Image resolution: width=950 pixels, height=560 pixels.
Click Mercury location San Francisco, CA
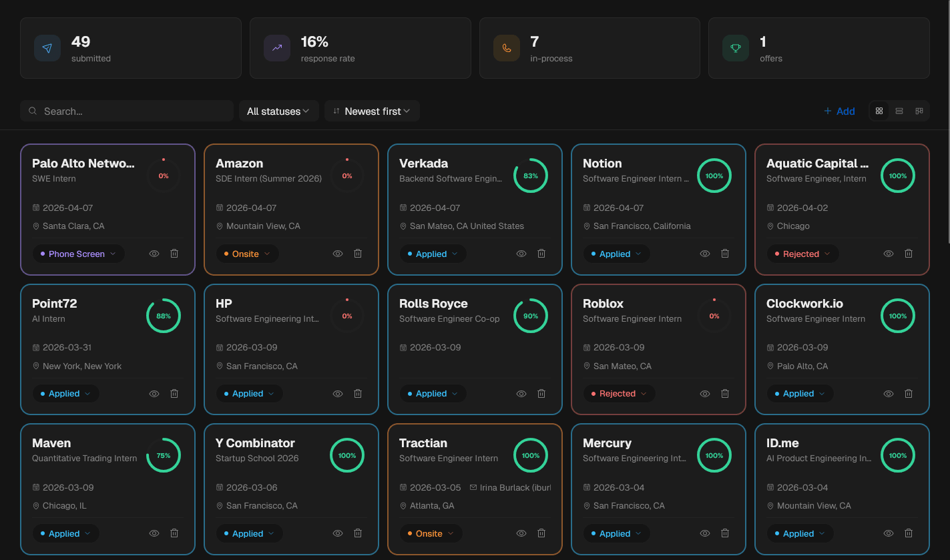(629, 506)
